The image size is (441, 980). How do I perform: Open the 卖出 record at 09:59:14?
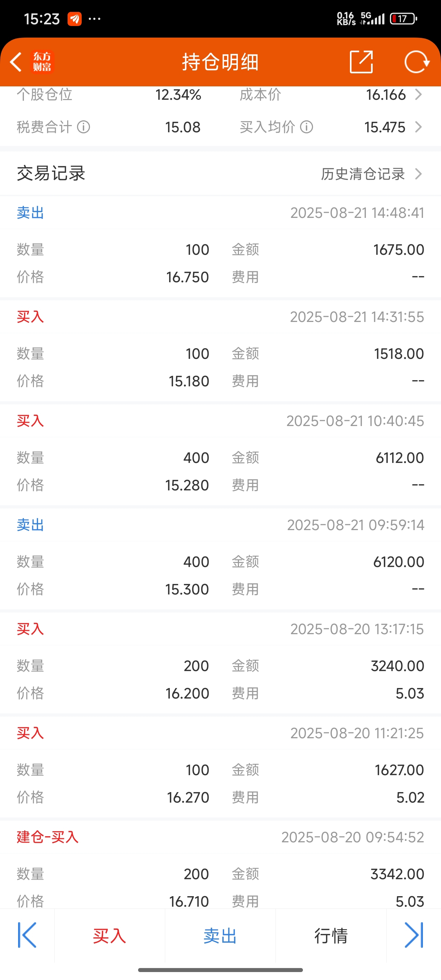click(220, 559)
